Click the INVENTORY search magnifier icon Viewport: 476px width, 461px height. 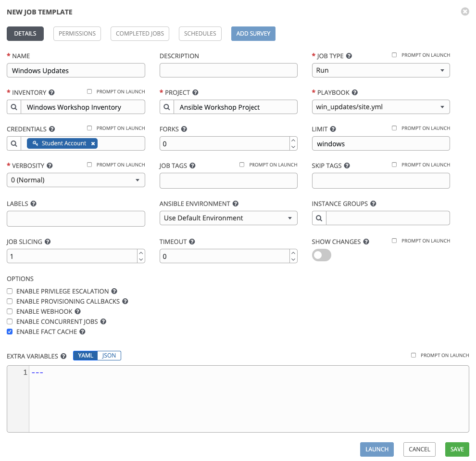click(14, 107)
